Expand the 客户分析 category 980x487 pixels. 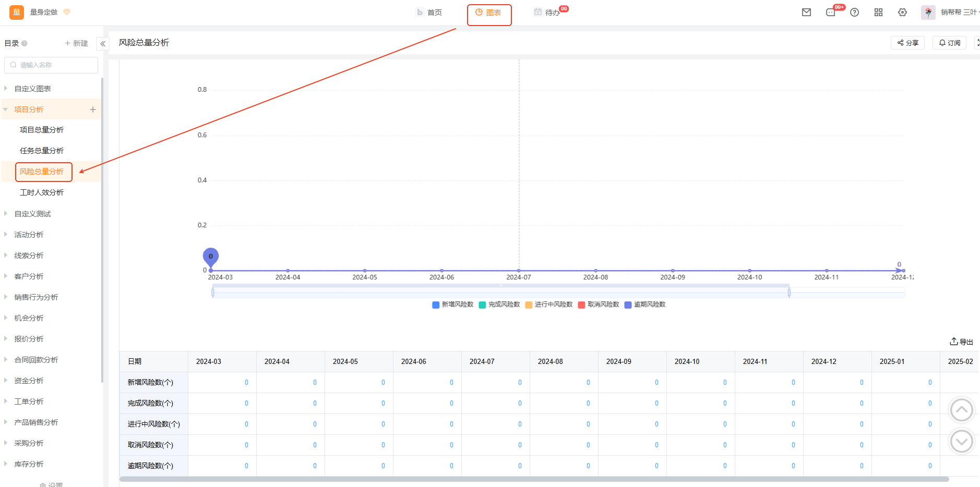point(6,276)
